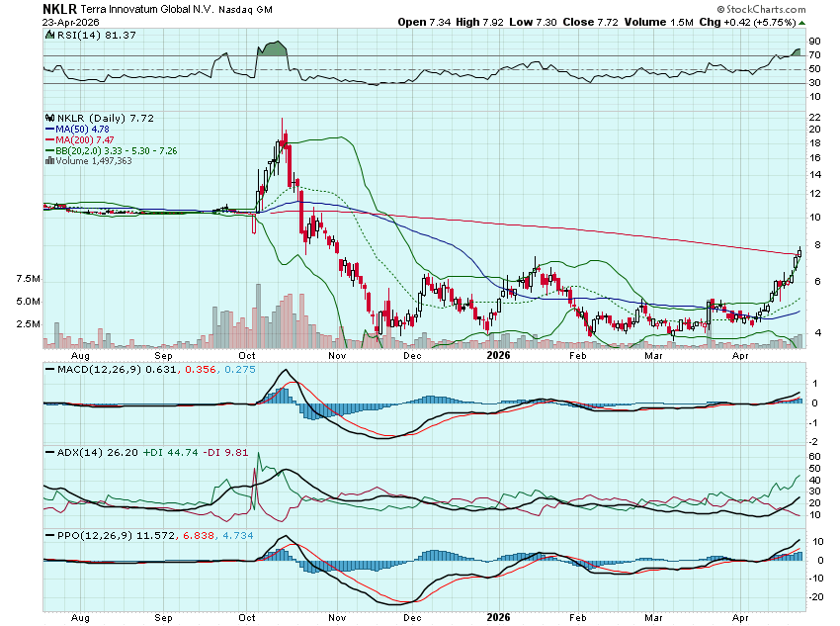
Task: Click the NKLR ticker symbol in the header
Action: tap(60, 9)
